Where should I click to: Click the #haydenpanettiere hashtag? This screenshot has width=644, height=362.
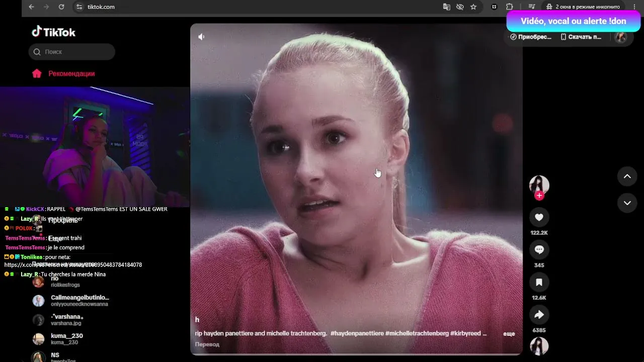tap(357, 333)
